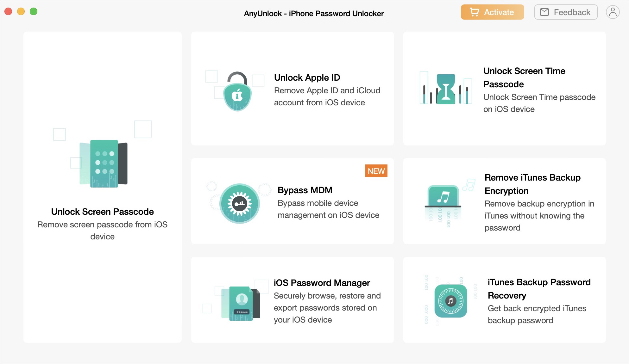The height and width of the screenshot is (364, 629).
Task: Open Remove iTunes Backup Encryption title
Action: click(532, 184)
